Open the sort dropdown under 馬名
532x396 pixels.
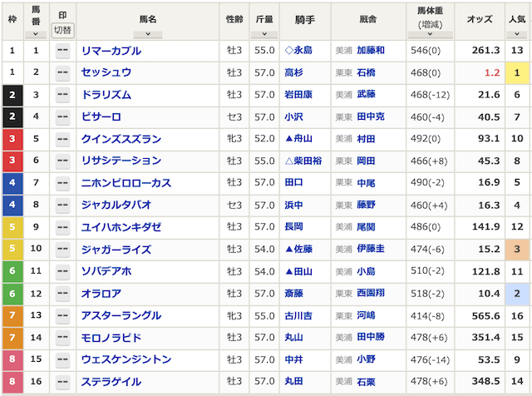tap(148, 34)
